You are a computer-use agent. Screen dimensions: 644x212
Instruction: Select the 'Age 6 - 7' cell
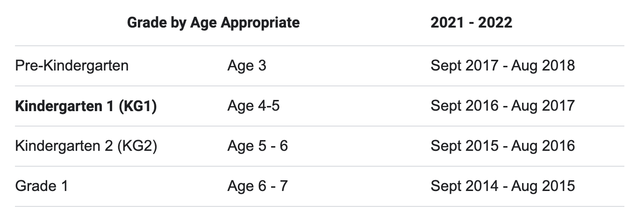pos(258,186)
